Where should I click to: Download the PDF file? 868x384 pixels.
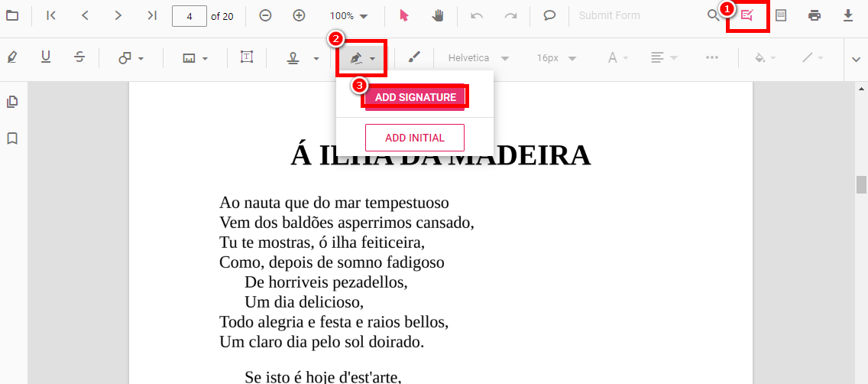pyautogui.click(x=848, y=15)
